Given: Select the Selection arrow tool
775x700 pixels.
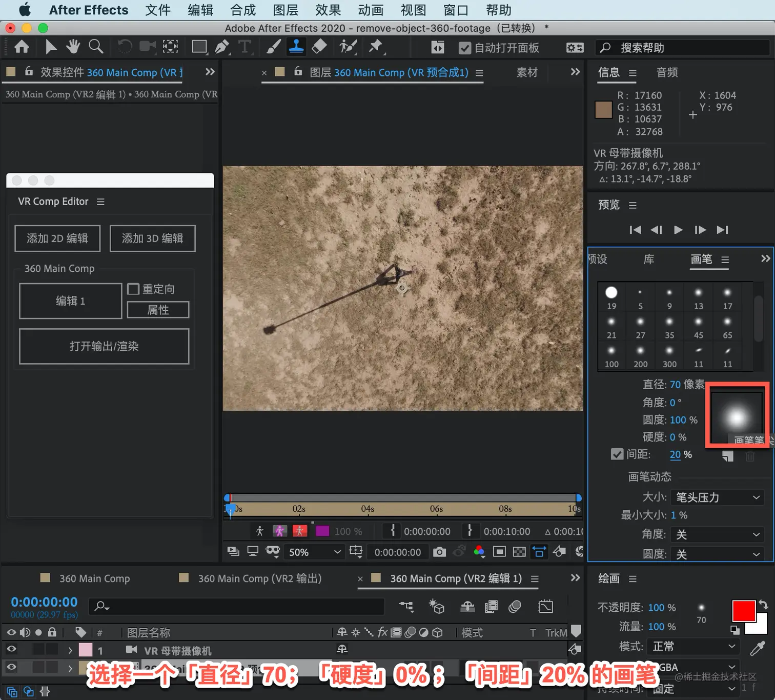Looking at the screenshot, I should tap(50, 47).
